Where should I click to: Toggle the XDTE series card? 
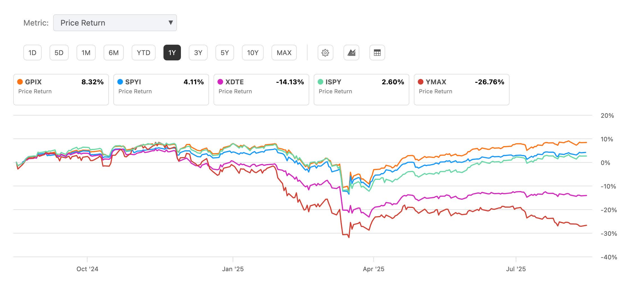pyautogui.click(x=261, y=90)
